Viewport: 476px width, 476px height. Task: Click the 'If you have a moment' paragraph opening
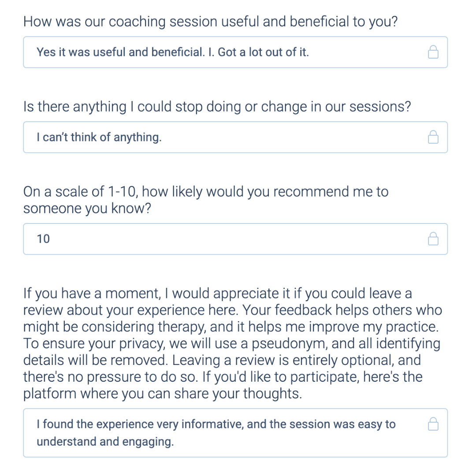92,294
